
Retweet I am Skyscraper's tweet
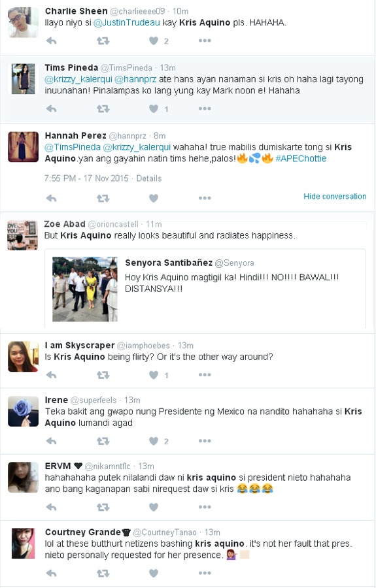[x=103, y=374]
